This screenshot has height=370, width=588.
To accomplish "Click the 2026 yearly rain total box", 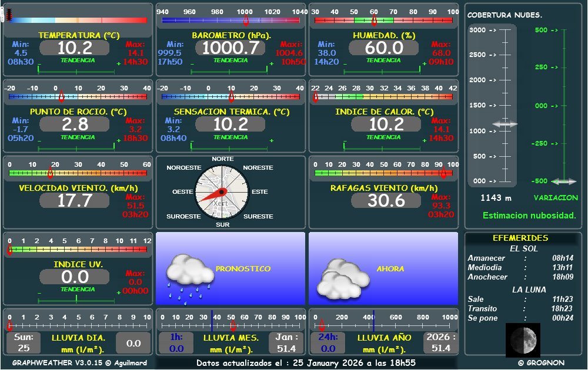I will (441, 343).
